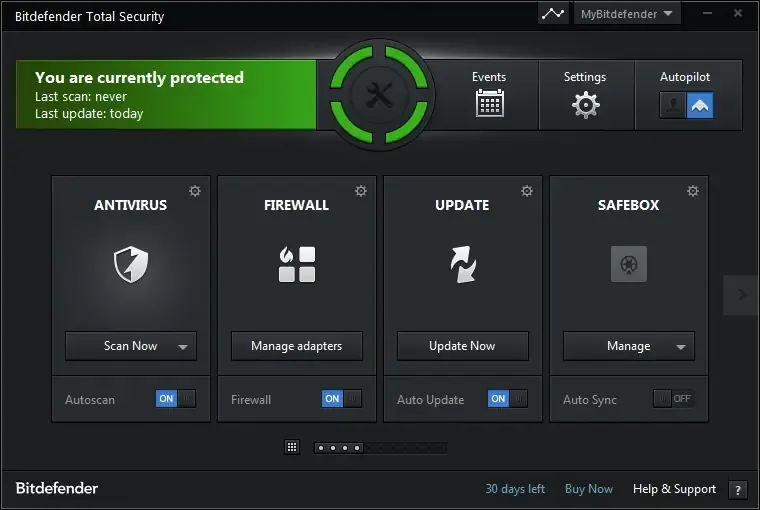Image resolution: width=760 pixels, height=510 pixels.
Task: Open Help & Support
Action: [x=674, y=489]
